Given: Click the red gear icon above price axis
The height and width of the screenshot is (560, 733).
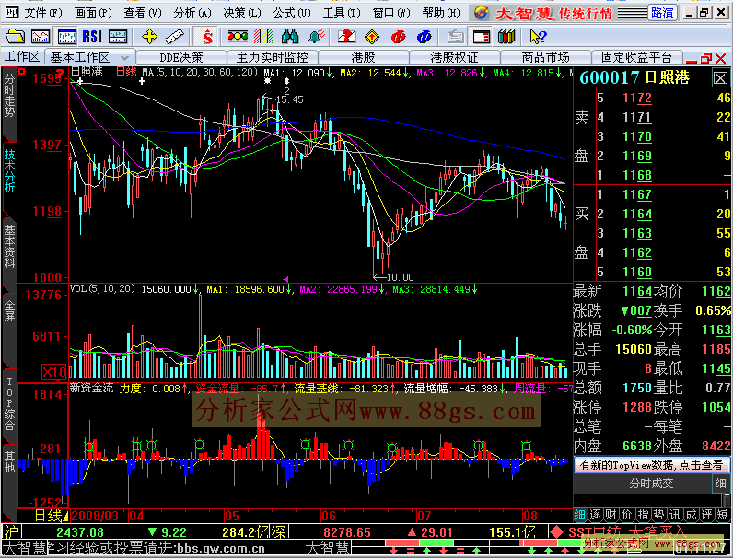Looking at the screenshot, I should point(21,72).
